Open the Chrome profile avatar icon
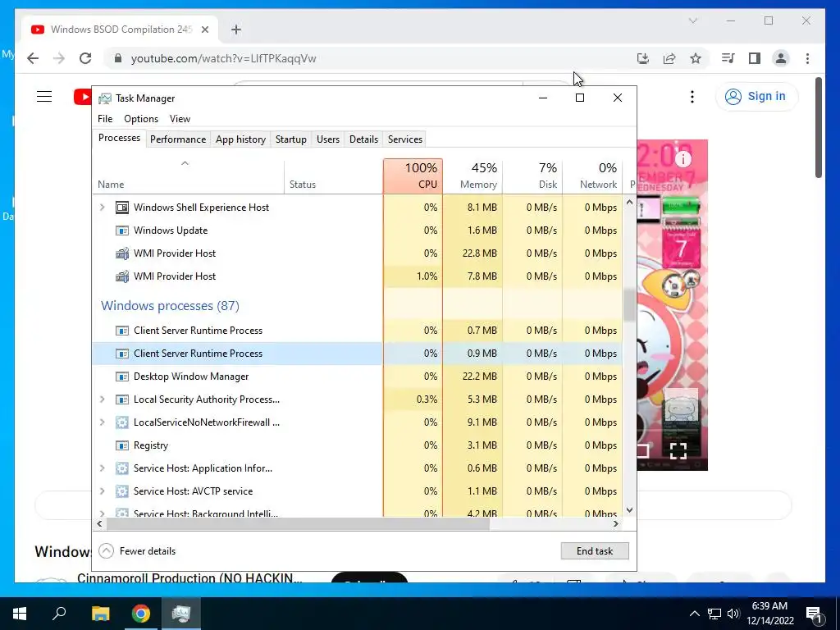The width and height of the screenshot is (840, 630). (781, 58)
